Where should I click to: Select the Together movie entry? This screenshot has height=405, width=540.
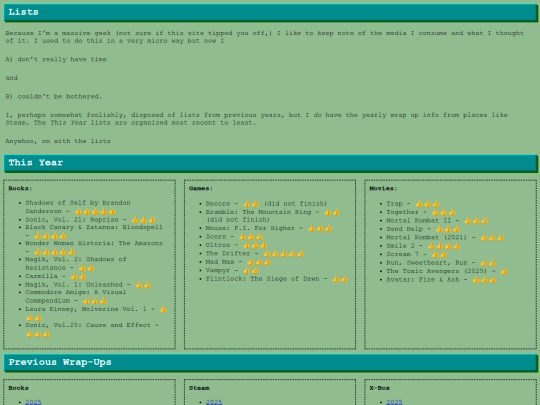pyautogui.click(x=421, y=212)
